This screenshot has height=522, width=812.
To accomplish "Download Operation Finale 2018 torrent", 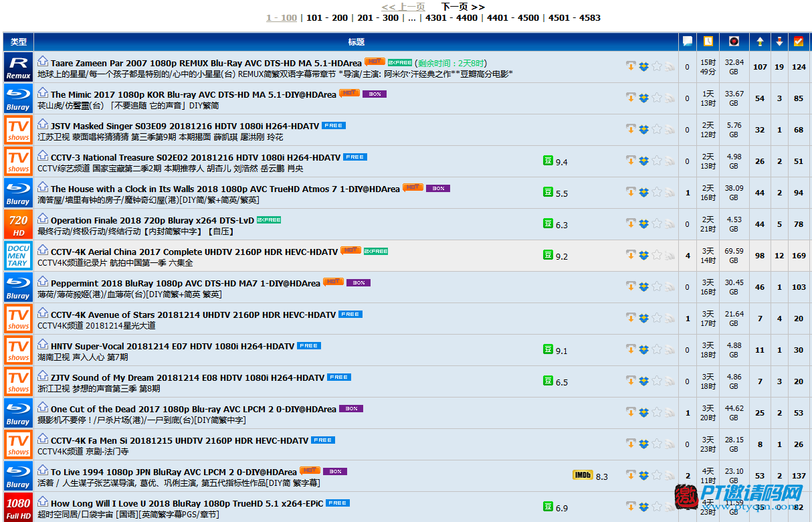I will [630, 224].
